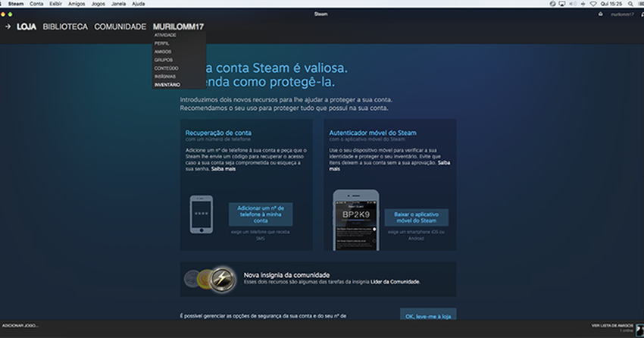This screenshot has width=644, height=338.
Task: Select ATIVIDADE from the profile dropdown
Action: pyautogui.click(x=165, y=36)
